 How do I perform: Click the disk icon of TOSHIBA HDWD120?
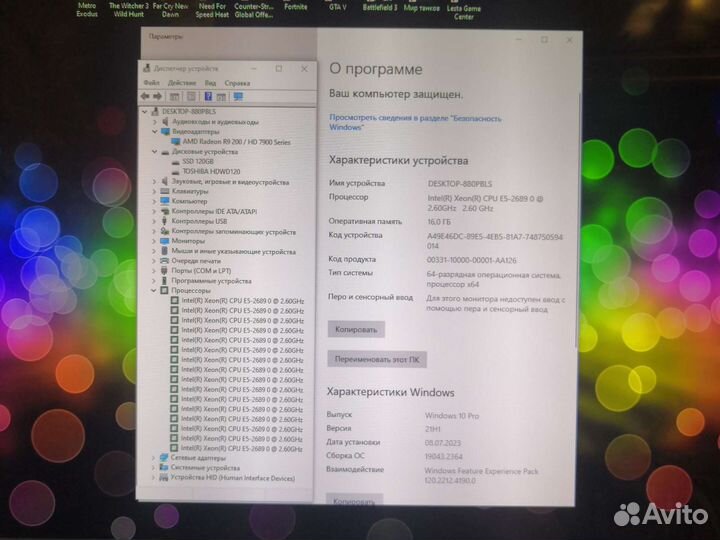[x=175, y=172]
